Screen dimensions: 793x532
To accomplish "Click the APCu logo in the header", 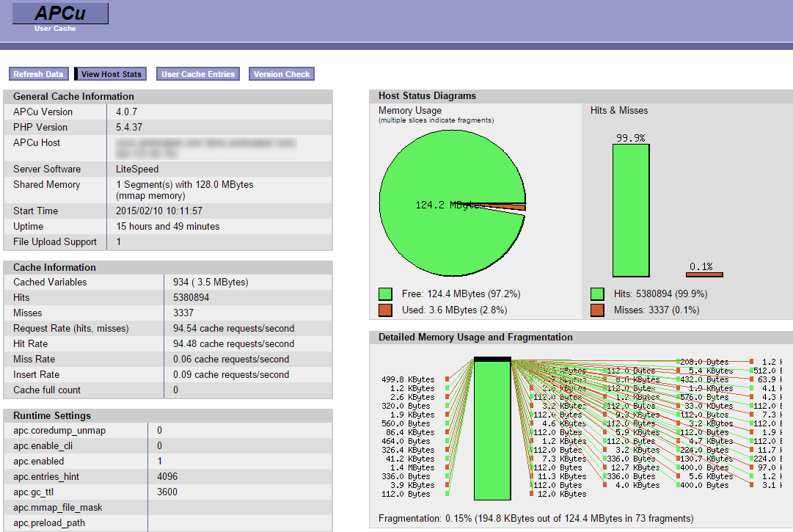I will tap(60, 14).
